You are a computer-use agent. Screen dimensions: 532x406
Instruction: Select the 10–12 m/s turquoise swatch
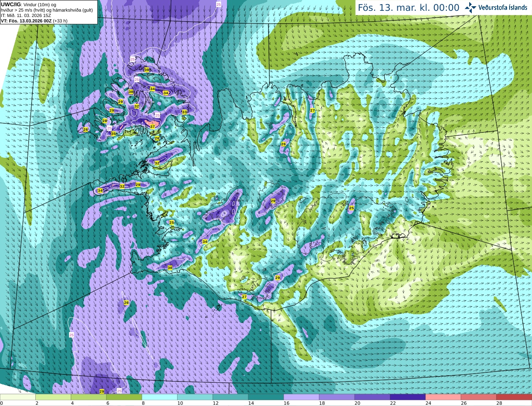click(x=195, y=397)
